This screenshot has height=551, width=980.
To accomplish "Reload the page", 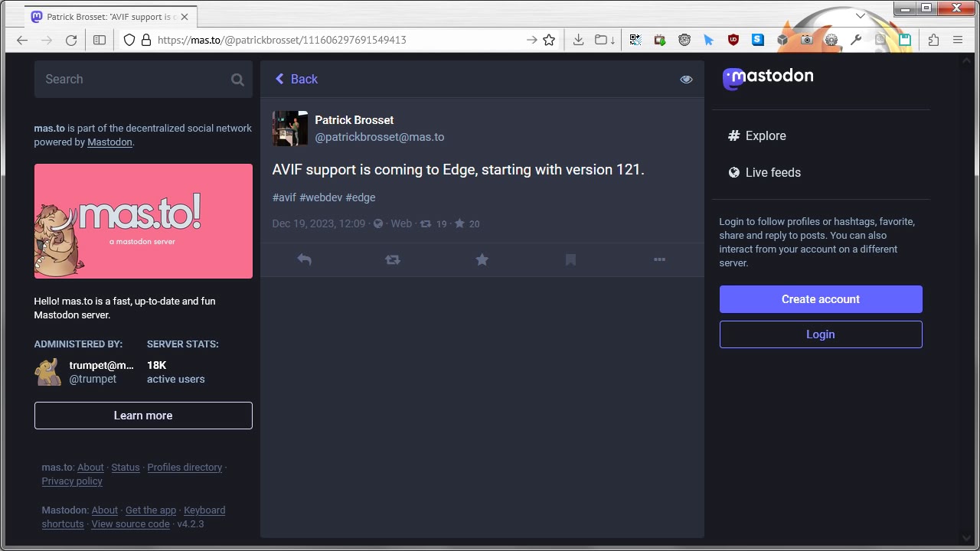I will [71, 40].
